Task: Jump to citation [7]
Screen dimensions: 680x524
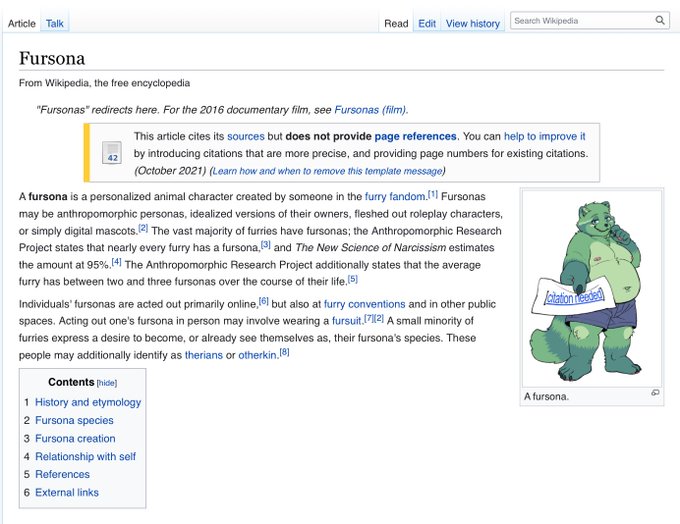Action: [369, 318]
